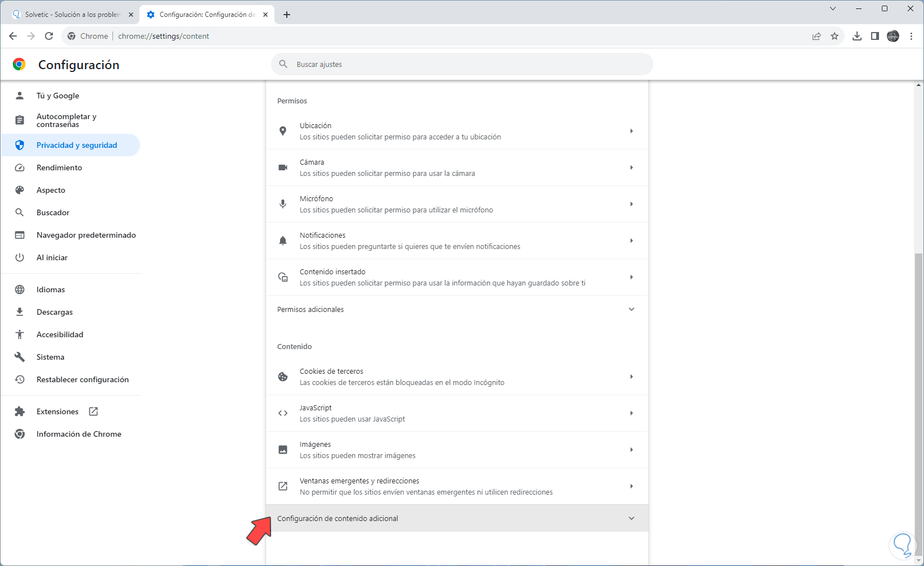Click the share page icon
This screenshot has width=924, height=566.
coord(816,36)
